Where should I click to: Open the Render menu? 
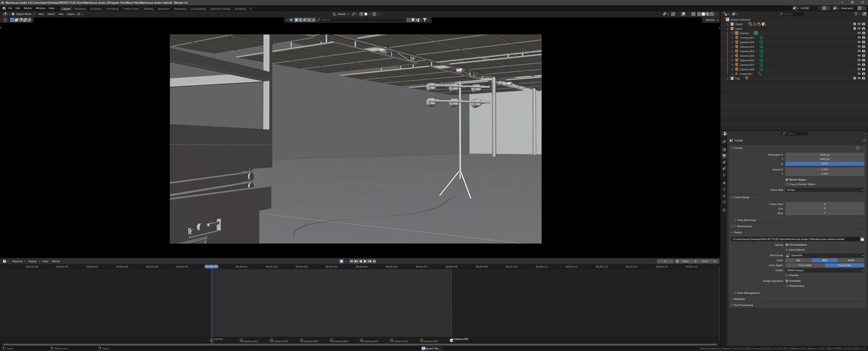[28, 8]
